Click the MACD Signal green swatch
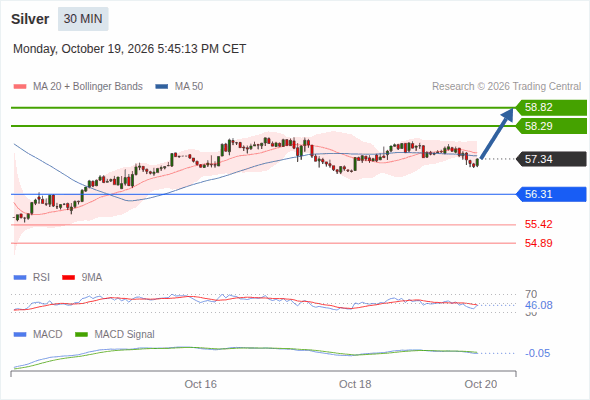This screenshot has height=400, width=590. pos(82,335)
